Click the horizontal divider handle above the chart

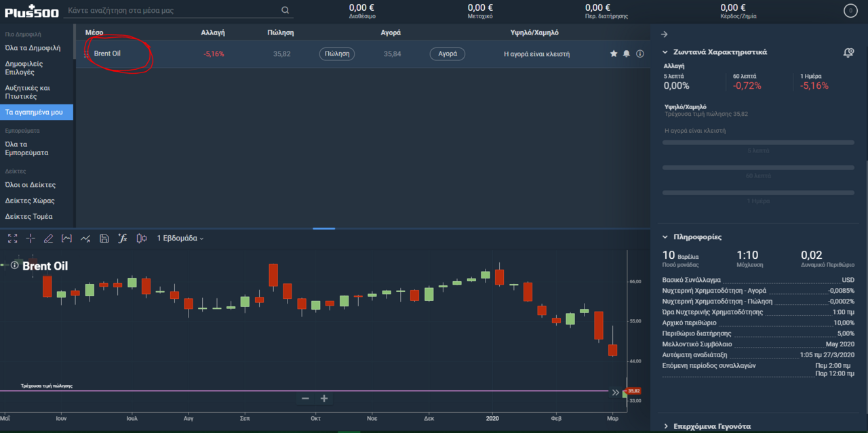pyautogui.click(x=324, y=228)
